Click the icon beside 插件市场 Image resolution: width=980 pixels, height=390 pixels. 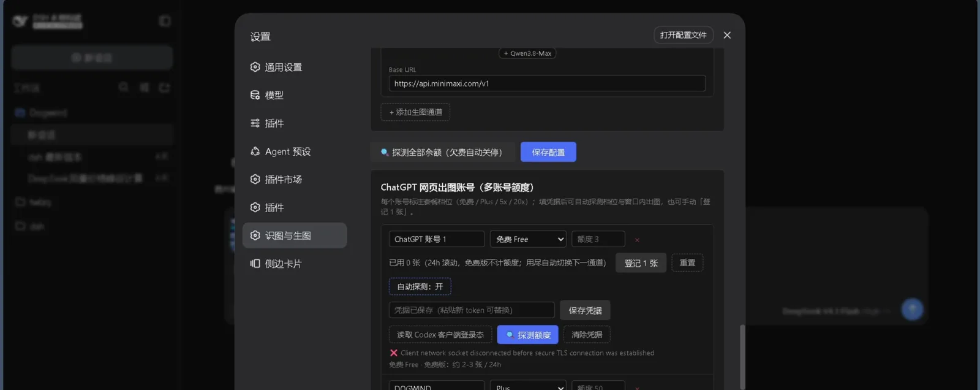click(x=255, y=179)
